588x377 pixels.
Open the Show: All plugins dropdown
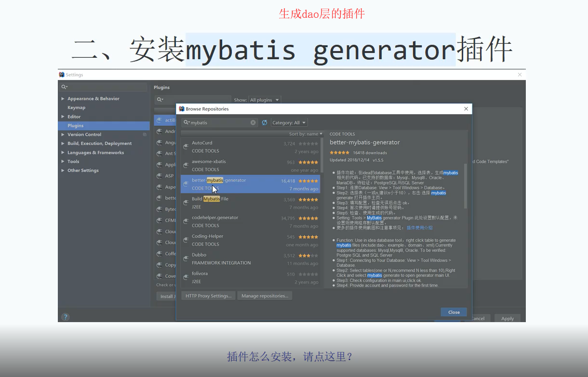(265, 100)
